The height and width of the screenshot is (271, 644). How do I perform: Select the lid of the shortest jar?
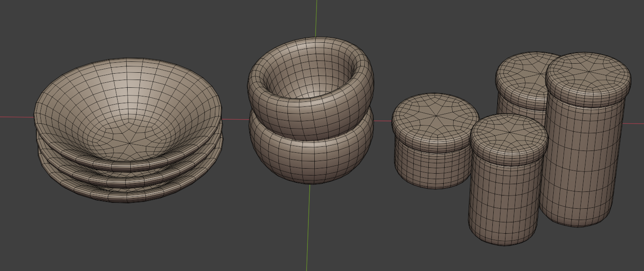pos(435,118)
